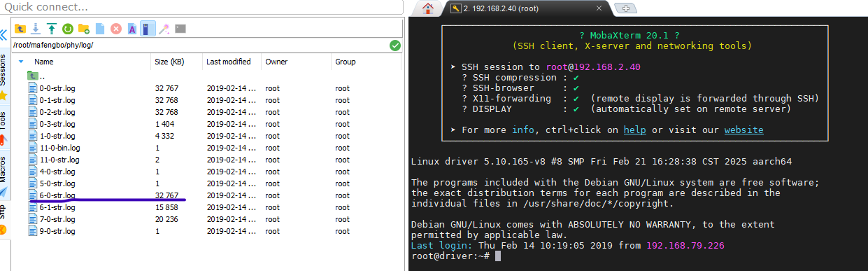This screenshot has width=868, height=271.
Task: Create a new directory icon
Action: pos(83,29)
